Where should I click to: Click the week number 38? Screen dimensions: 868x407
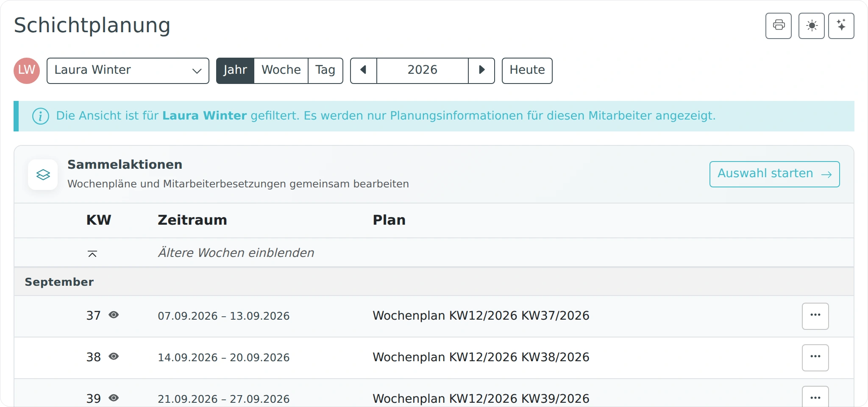pos(93,357)
